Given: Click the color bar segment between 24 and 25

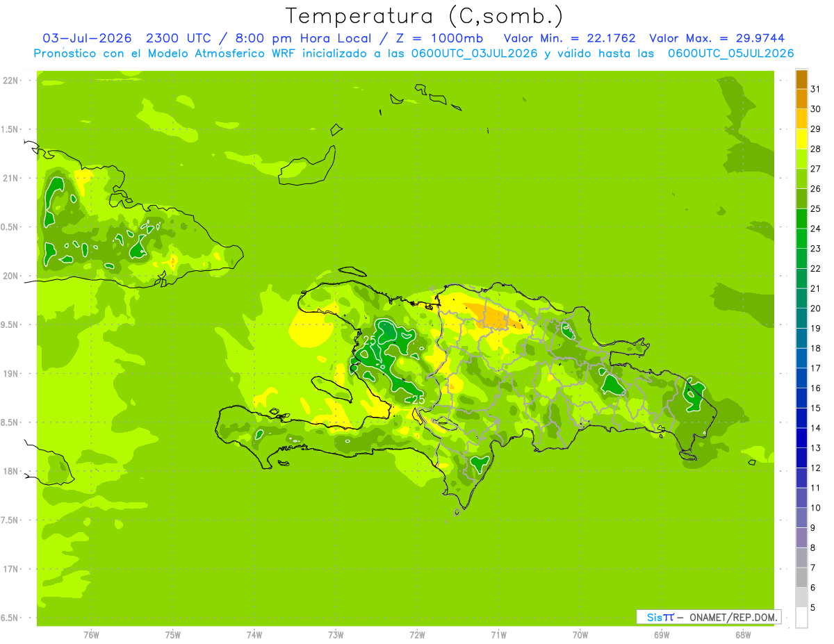Looking at the screenshot, I should 801,218.
